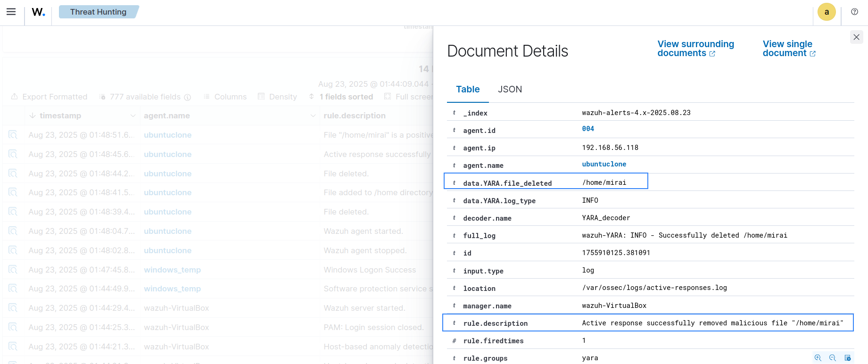Expand the timestamp column header chevron
The height and width of the screenshot is (364, 868).
133,116
